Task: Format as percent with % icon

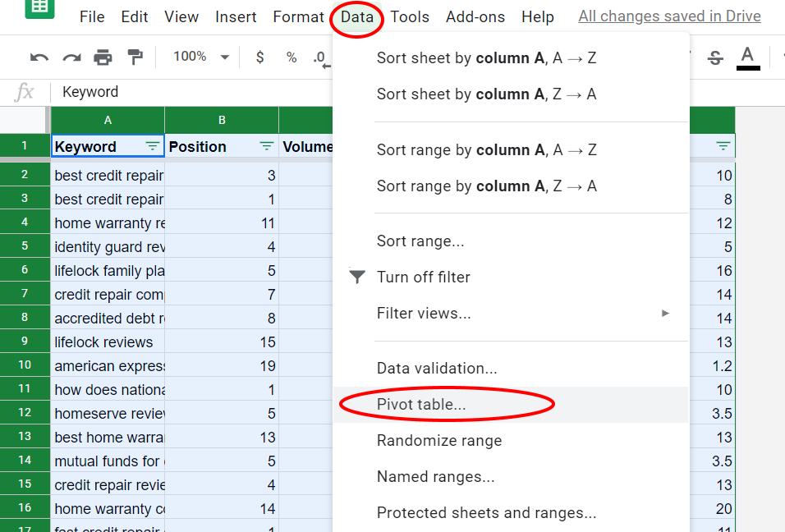Action: pyautogui.click(x=292, y=57)
